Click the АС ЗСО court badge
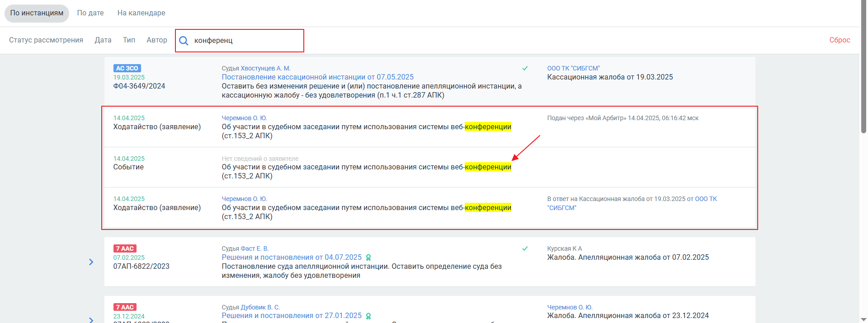This screenshot has width=868, height=323. point(127,68)
